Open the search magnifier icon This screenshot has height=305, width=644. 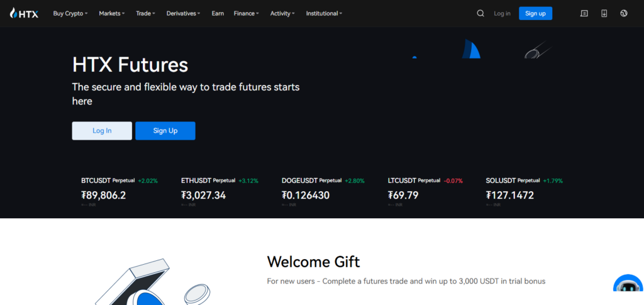click(x=480, y=14)
